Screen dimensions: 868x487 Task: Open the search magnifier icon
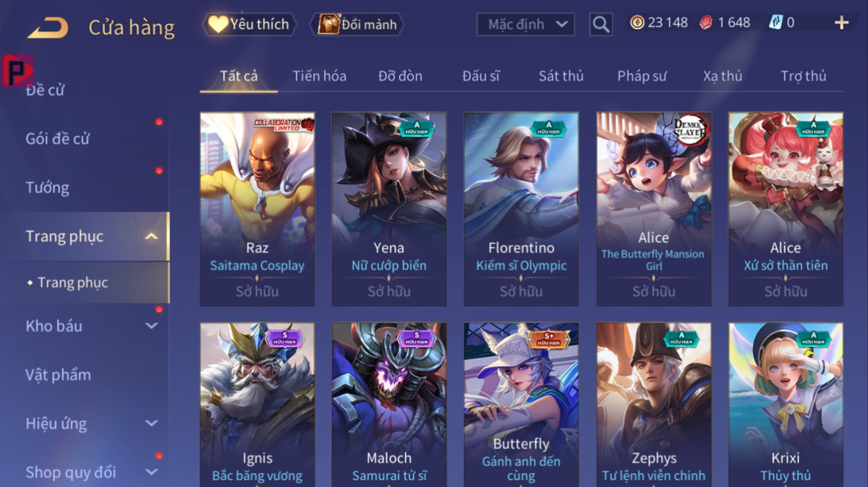coord(600,24)
